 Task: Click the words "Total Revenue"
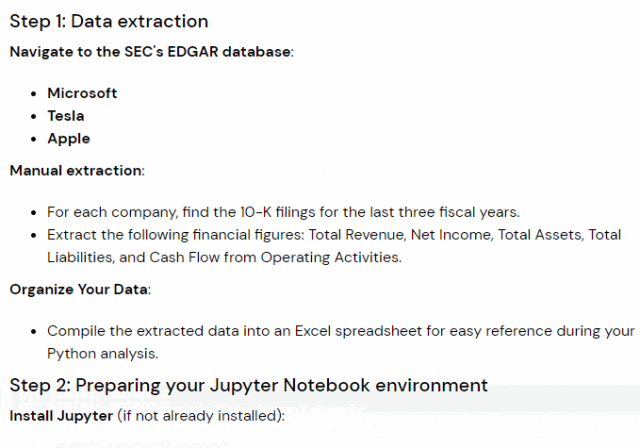coord(356,235)
